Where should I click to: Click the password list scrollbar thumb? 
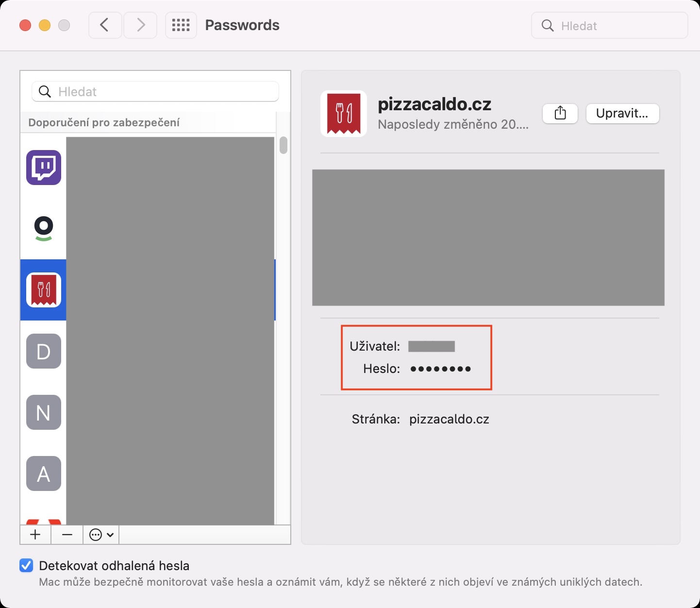click(283, 145)
